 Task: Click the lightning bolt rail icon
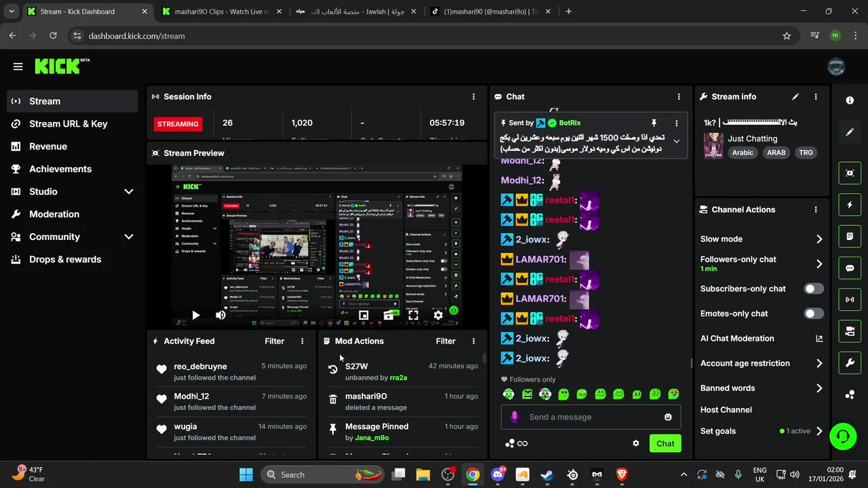coord(850,205)
